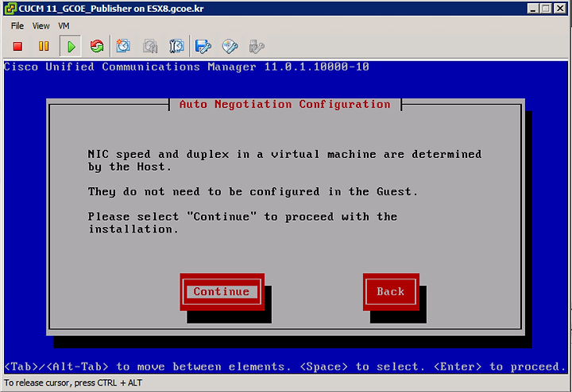Click the floppy drive connect icon

(x=203, y=46)
